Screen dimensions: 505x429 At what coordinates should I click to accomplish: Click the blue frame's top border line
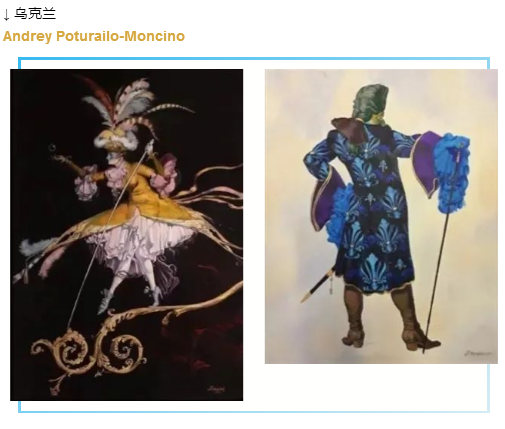[254, 59]
